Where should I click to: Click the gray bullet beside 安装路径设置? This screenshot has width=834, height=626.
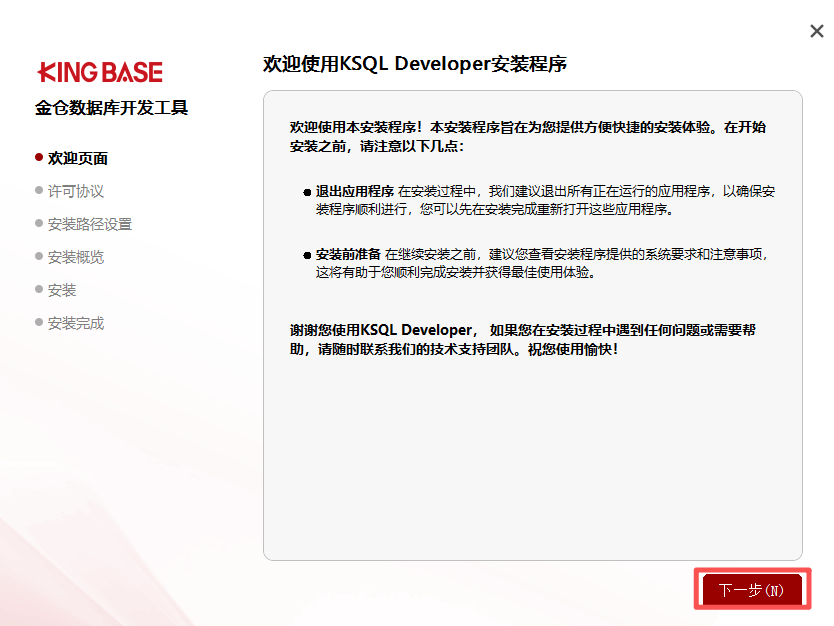click(x=39, y=223)
